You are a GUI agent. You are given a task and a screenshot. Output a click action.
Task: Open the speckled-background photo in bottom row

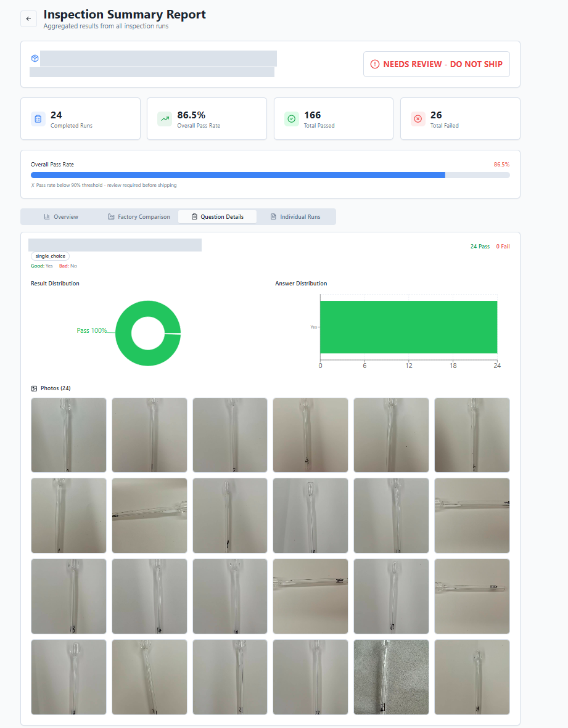point(391,677)
